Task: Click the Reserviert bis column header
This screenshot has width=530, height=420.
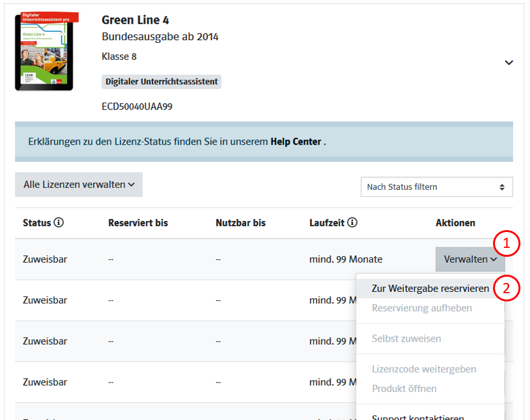Action: click(x=138, y=223)
